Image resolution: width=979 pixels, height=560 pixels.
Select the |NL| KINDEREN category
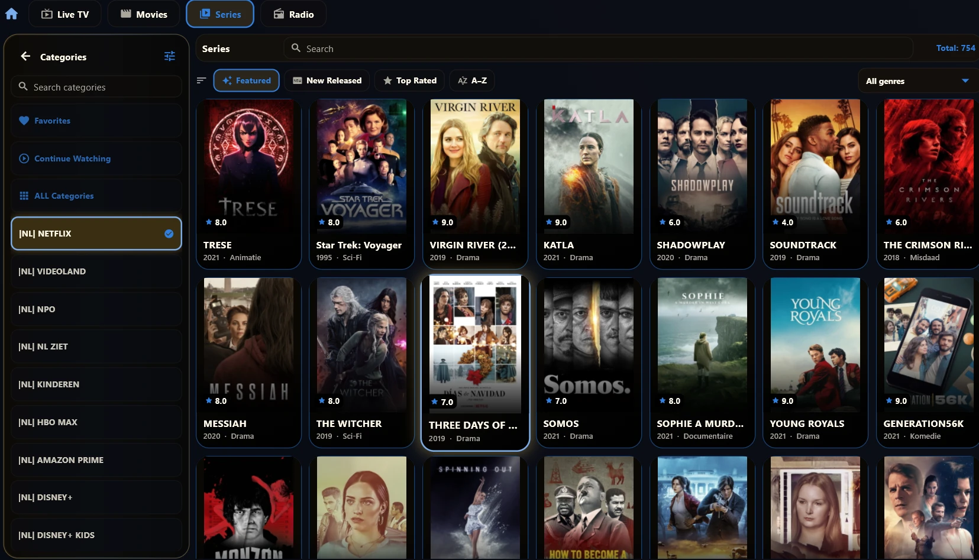pyautogui.click(x=96, y=384)
